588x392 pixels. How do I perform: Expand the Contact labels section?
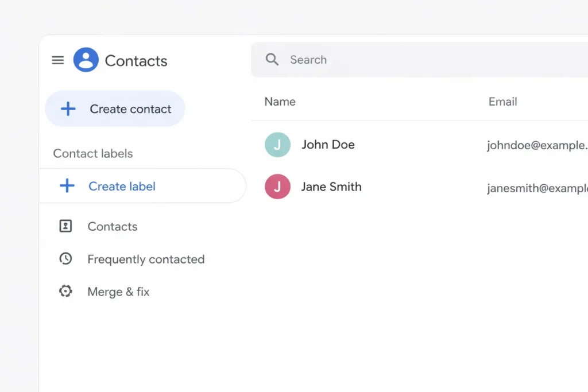click(92, 153)
